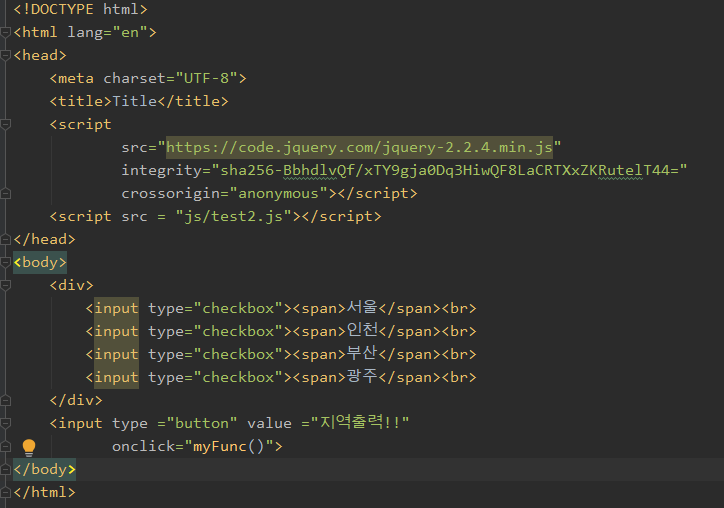The width and height of the screenshot is (724, 508).
Task: Click the span text 부산
Action: (362, 353)
